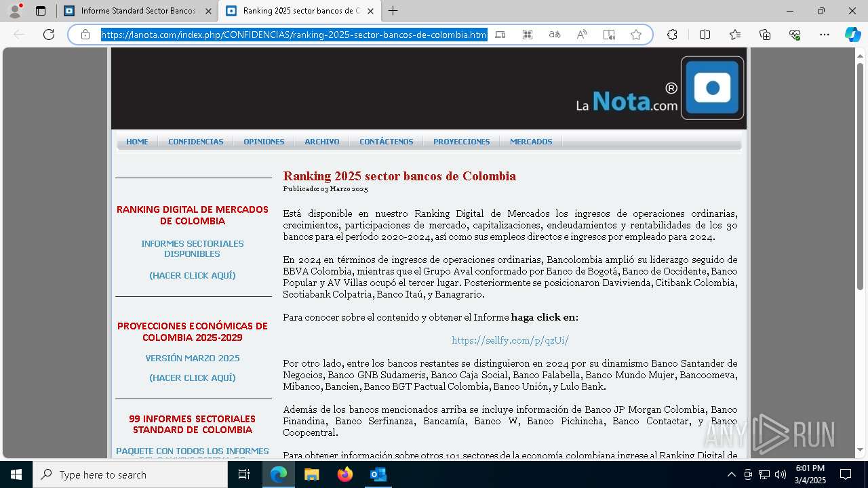Open the notification center icon
The width and height of the screenshot is (868, 488).
846,474
